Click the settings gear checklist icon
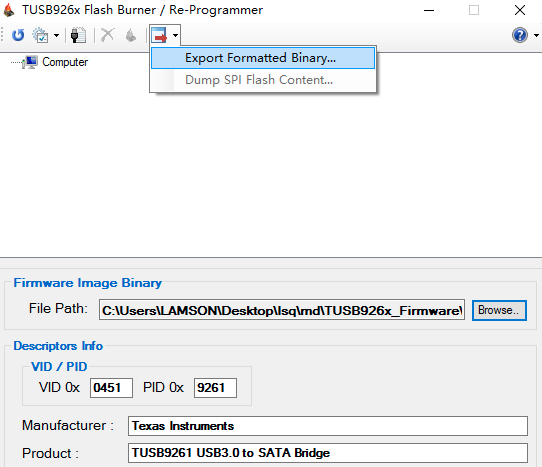Image resolution: width=542 pixels, height=467 pixels. click(x=40, y=35)
